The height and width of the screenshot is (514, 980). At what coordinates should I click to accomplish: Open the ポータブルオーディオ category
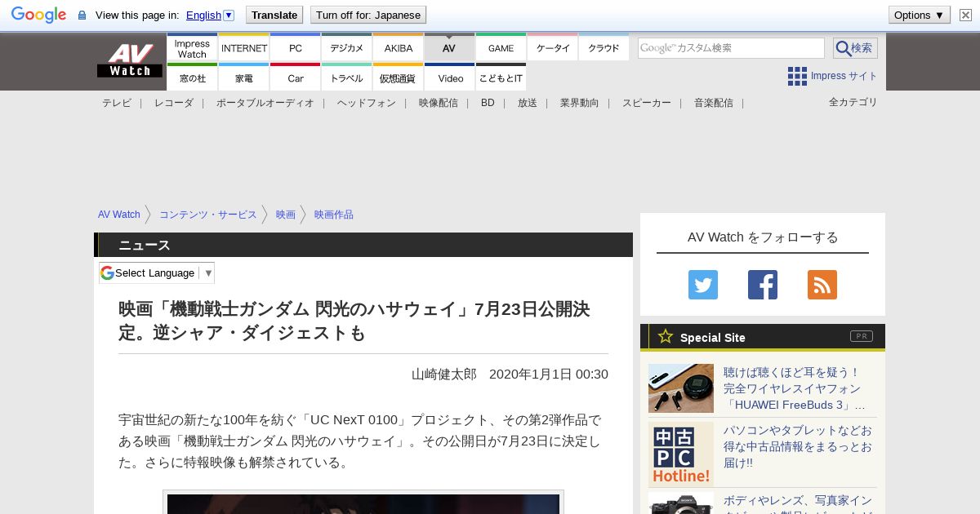click(265, 103)
